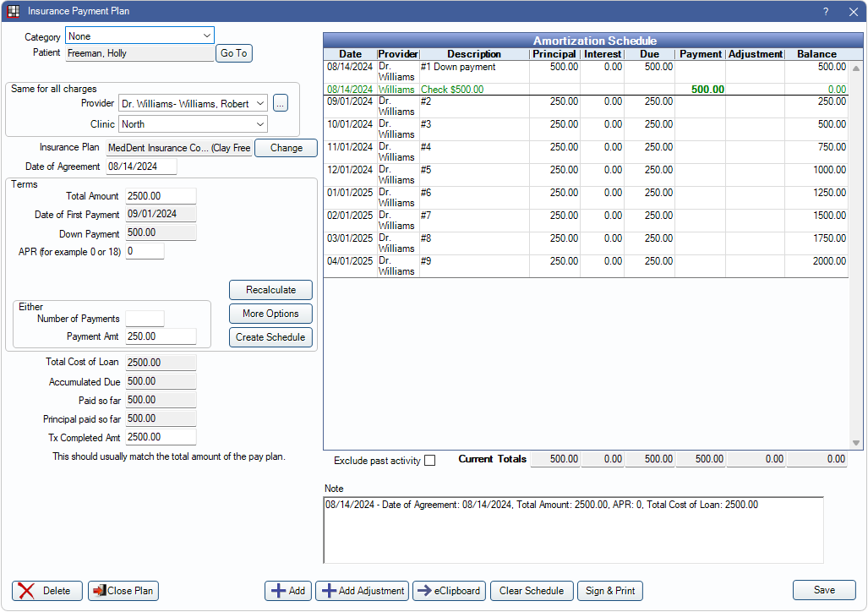This screenshot has height=612, width=868.
Task: Click the Recalculate button
Action: [x=270, y=290]
